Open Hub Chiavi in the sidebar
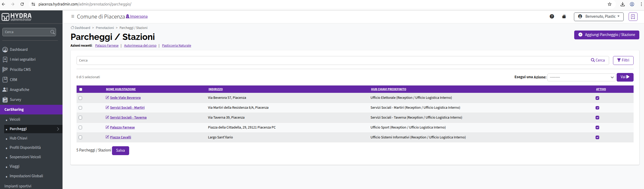644x189 pixels. [x=18, y=138]
